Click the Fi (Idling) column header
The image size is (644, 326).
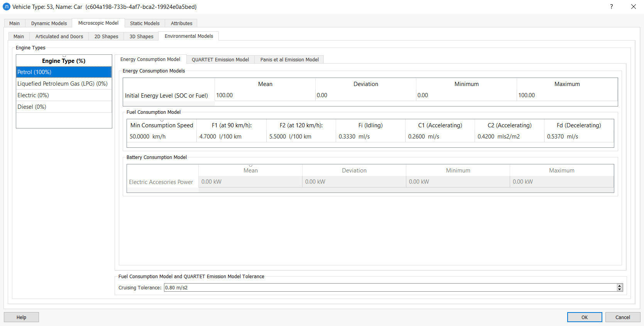coord(370,125)
